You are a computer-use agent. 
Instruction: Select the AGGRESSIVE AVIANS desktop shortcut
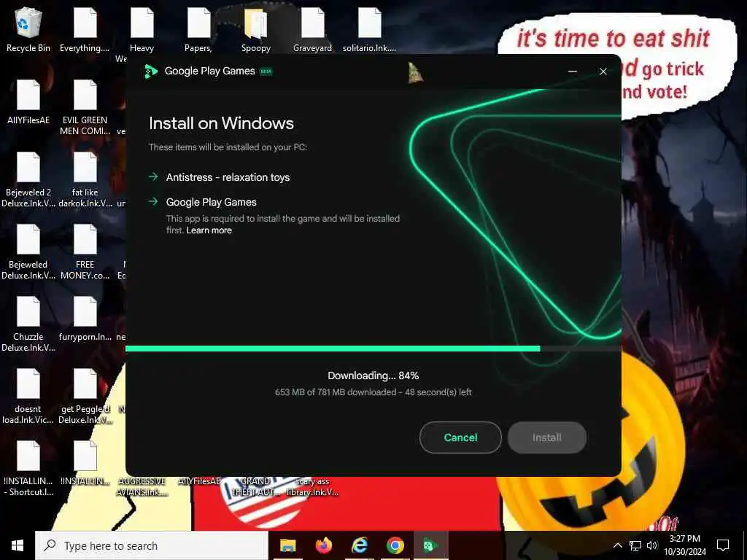[142, 486]
